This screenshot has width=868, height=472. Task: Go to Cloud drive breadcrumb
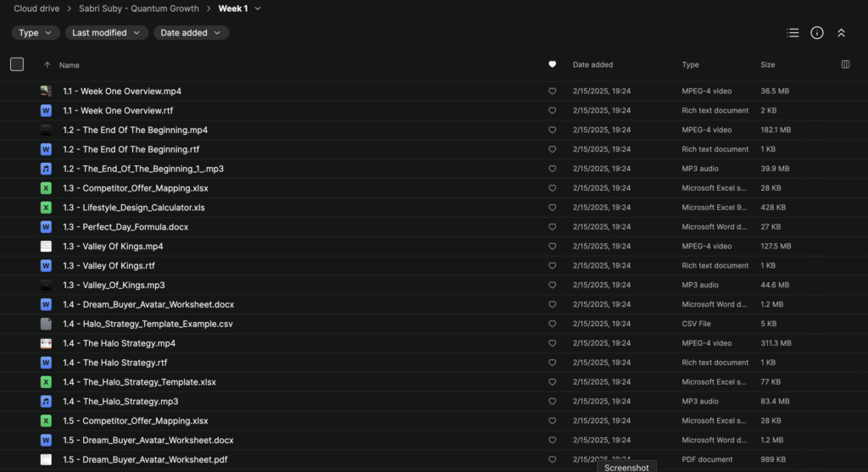point(36,8)
